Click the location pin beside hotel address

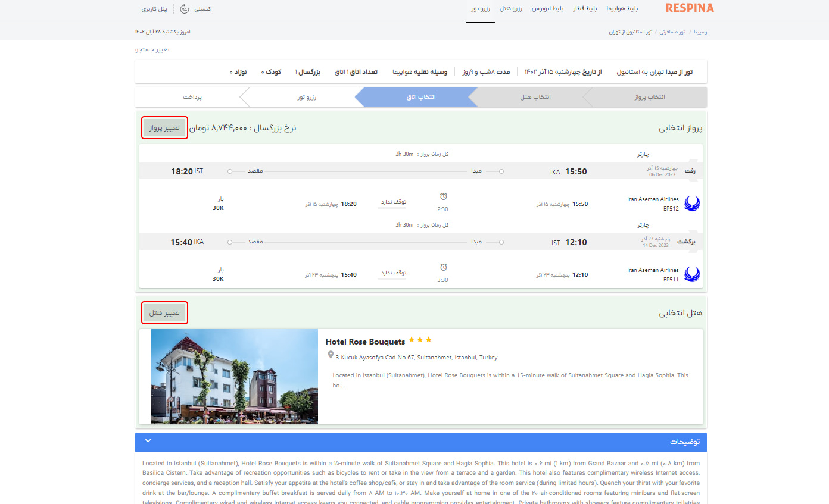pos(331,355)
